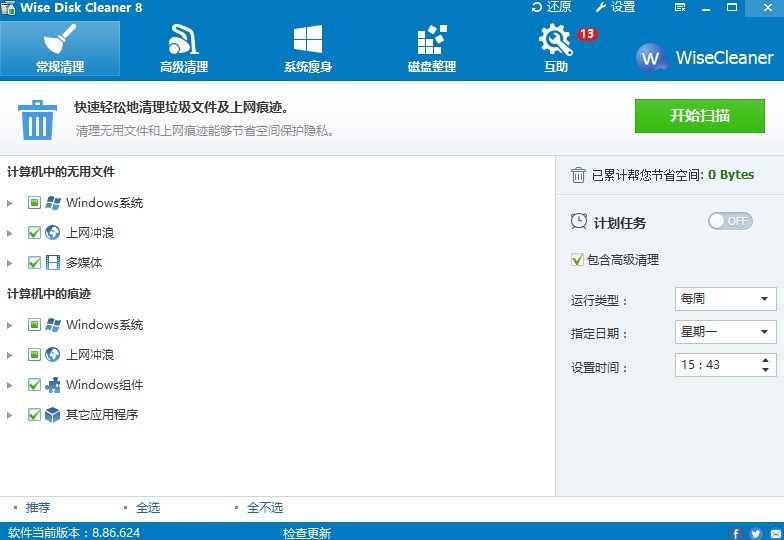The width and height of the screenshot is (784, 540).
Task: Expand Windows系统 under 痕迹 section
Action: click(x=10, y=325)
